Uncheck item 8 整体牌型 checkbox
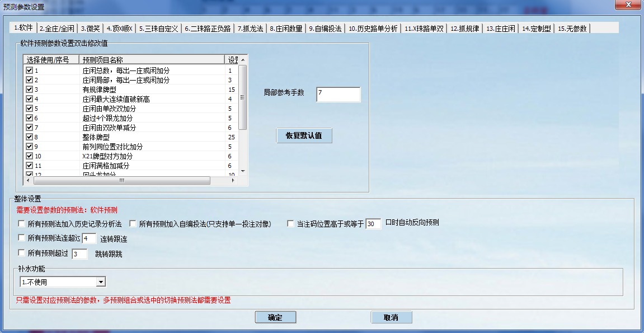 [x=29, y=137]
